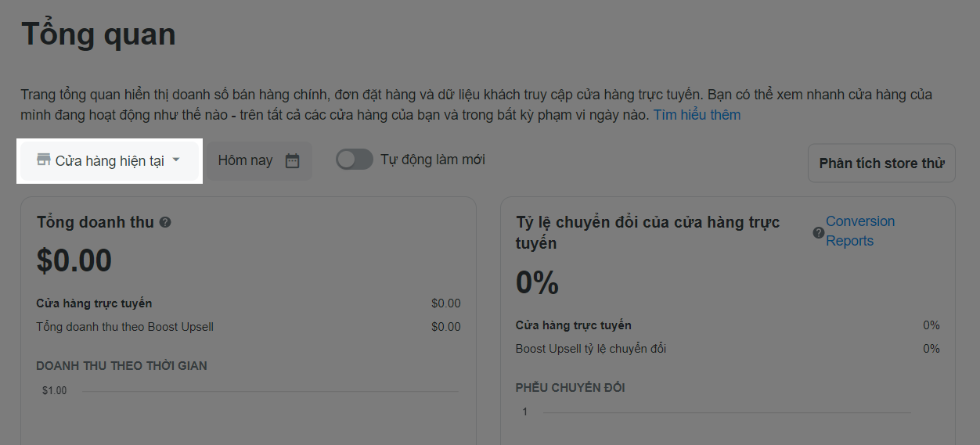Click the $0.00 total revenue figure
The image size is (980, 445).
74,260
